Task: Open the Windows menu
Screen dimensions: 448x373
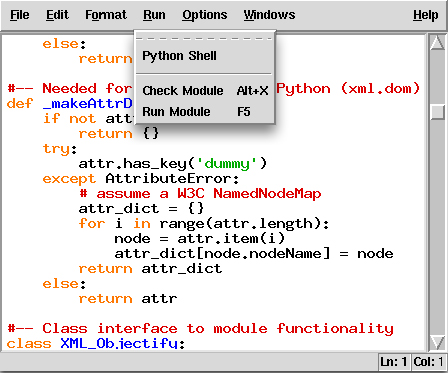Action: (x=269, y=15)
